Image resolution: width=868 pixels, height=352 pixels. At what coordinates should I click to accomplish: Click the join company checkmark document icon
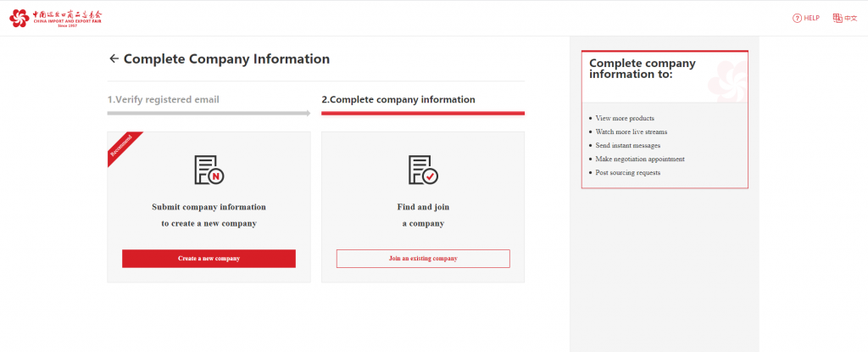(423, 170)
